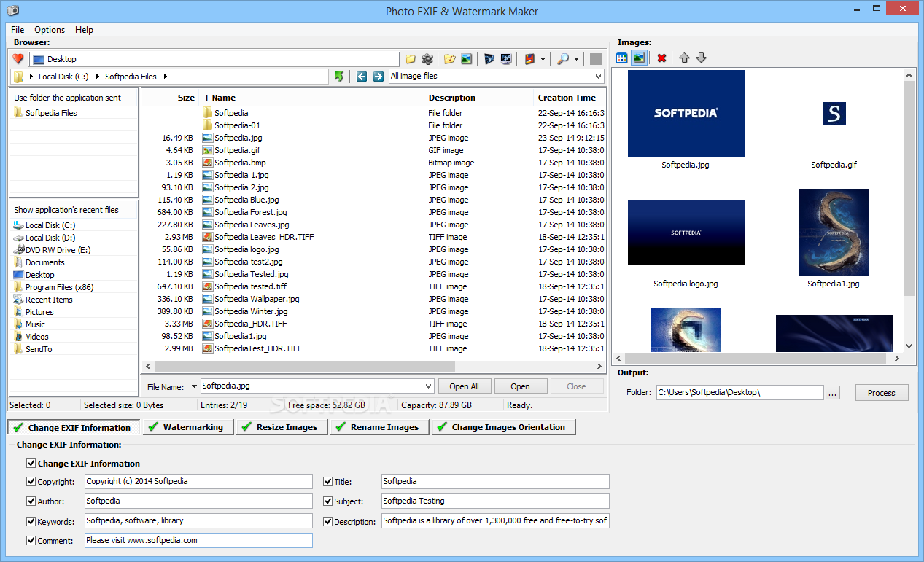Open the Help menu

(x=84, y=30)
